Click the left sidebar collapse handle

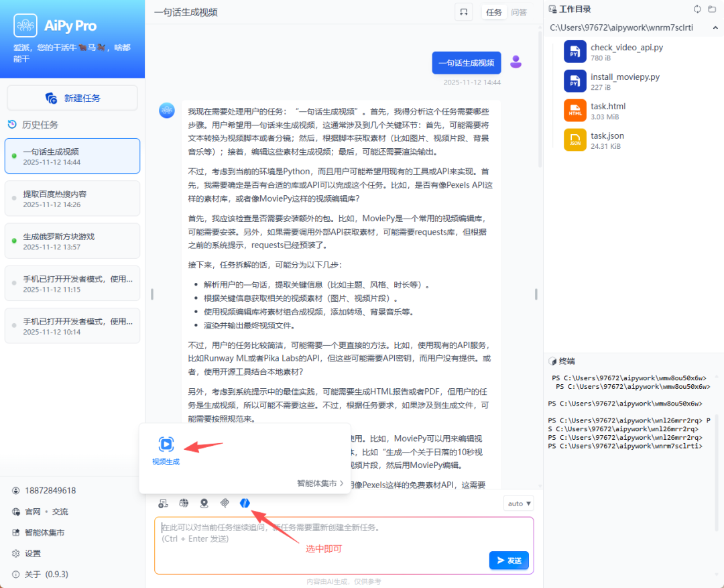click(x=152, y=294)
